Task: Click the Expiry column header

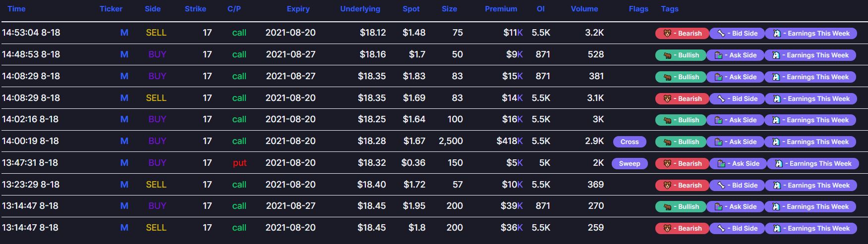Action: coord(298,9)
